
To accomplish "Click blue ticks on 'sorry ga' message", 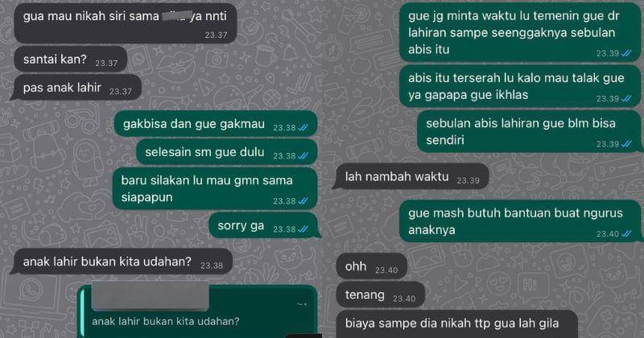I will click(303, 229).
